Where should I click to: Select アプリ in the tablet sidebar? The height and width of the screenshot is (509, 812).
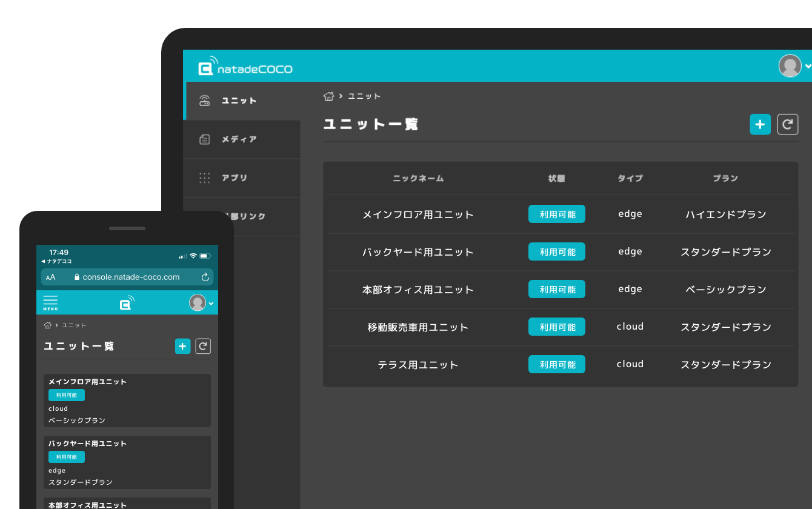[242, 178]
